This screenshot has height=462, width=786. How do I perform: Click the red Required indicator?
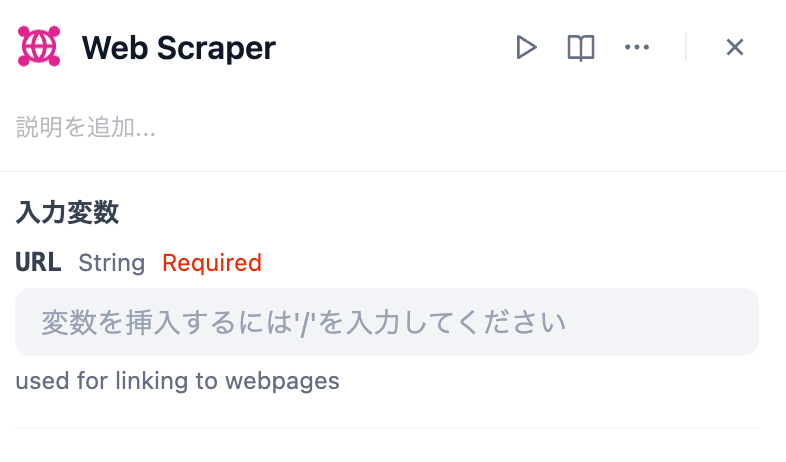click(212, 263)
